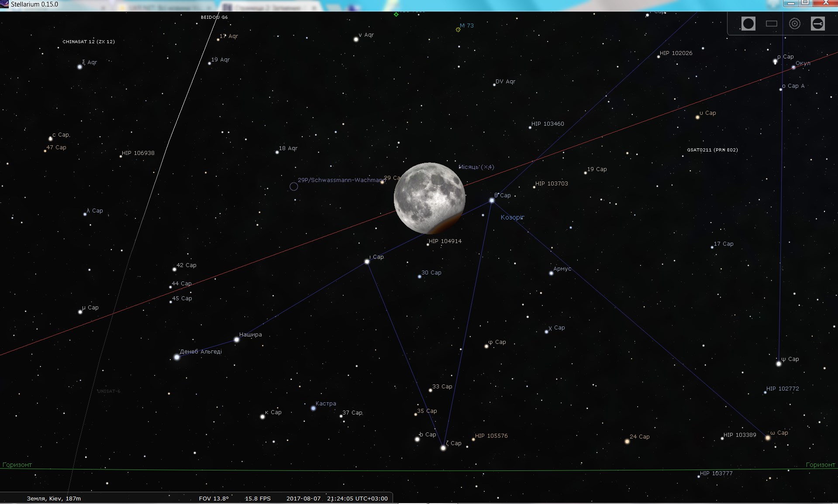This screenshot has height=504, width=838.
Task: Maximize the Stellarium window
Action: [805, 3]
